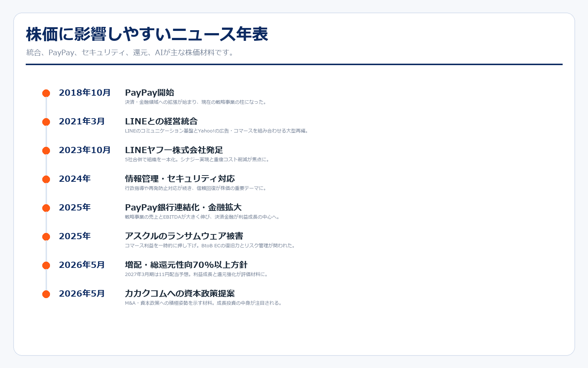Click description starting 2027年3月期は11円配当予想
The image size is (588, 368).
point(197,274)
